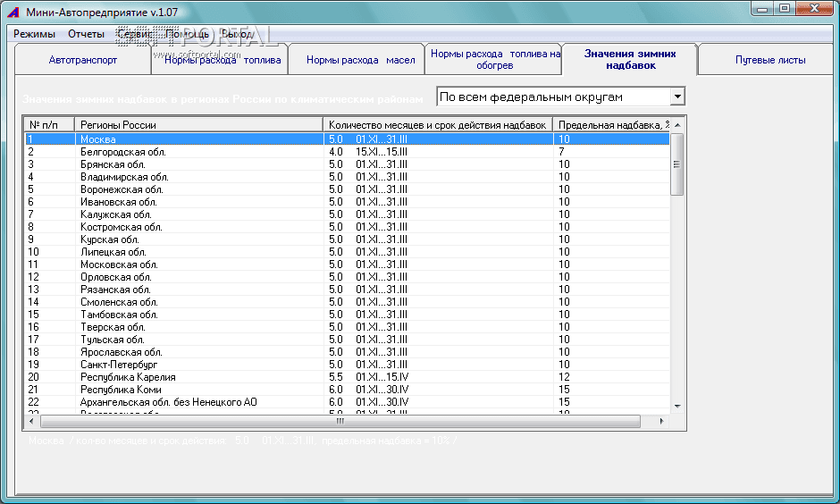Click the dropdown arrow of По всем федеральным округам
Image resolution: width=840 pixels, height=504 pixels.
pyautogui.click(x=677, y=97)
